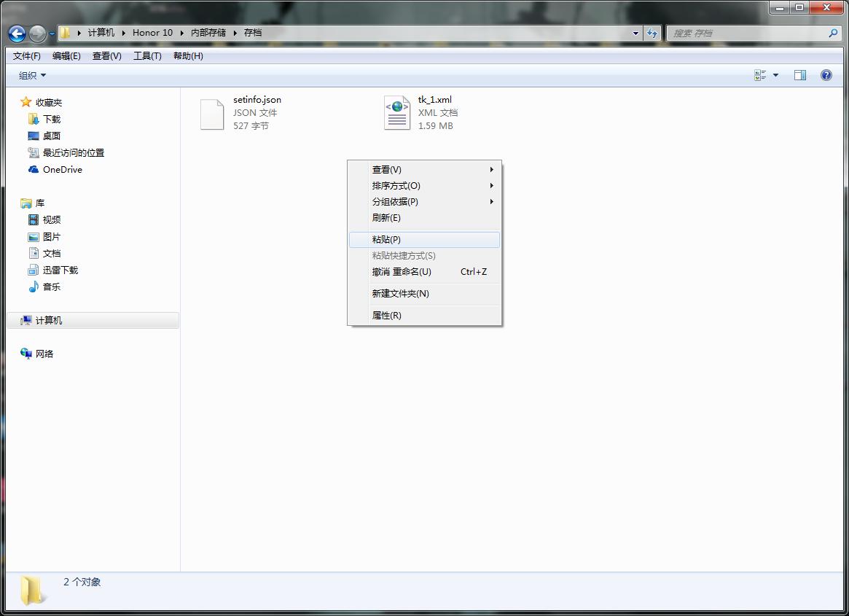
Task: Click 存档 in the address breadcrumb
Action: point(253,33)
